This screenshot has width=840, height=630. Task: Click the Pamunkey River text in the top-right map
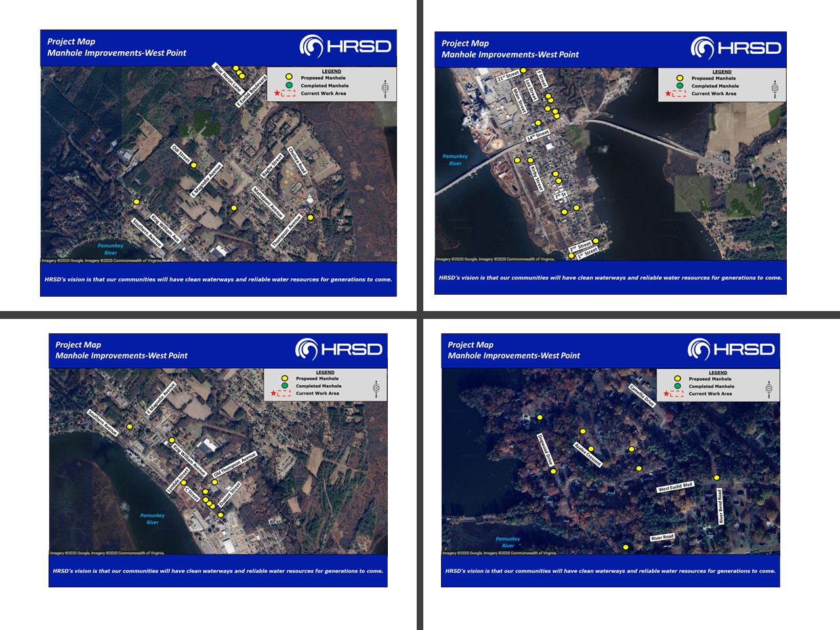[455, 159]
